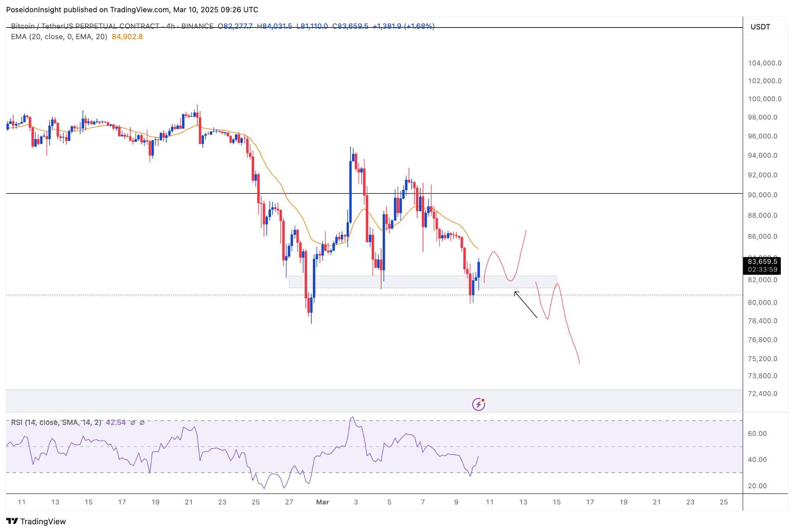Screen dimensions: 794x532
Task: Click the 27 label on the date axis
Action: point(289,502)
